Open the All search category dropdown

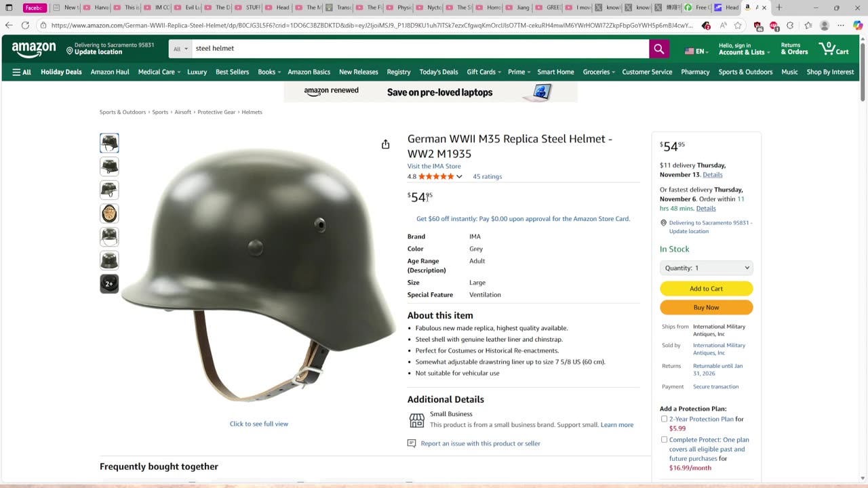[x=180, y=49]
